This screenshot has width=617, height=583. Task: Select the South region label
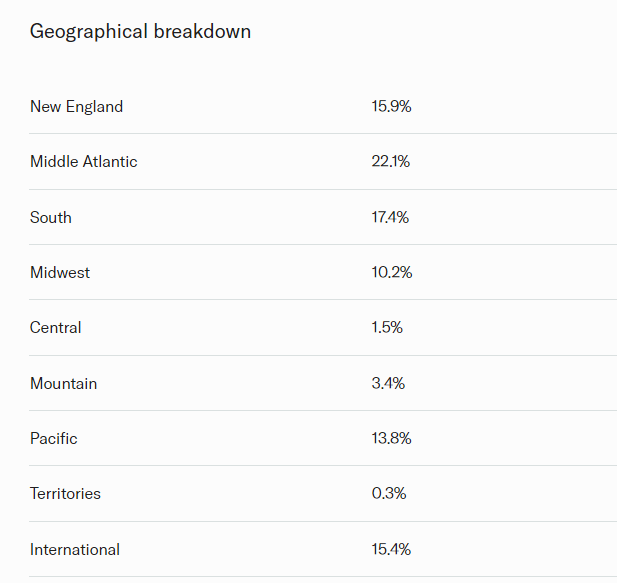pyautogui.click(x=51, y=218)
